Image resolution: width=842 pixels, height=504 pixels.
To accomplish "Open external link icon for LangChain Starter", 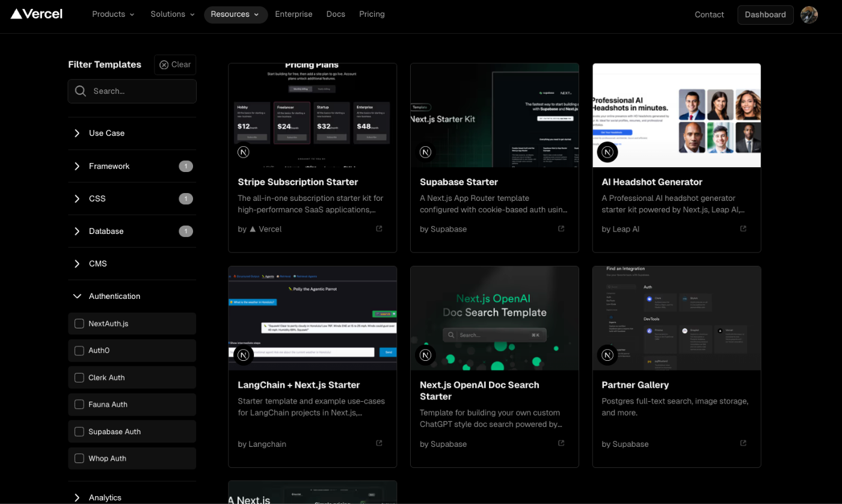I will tap(379, 443).
